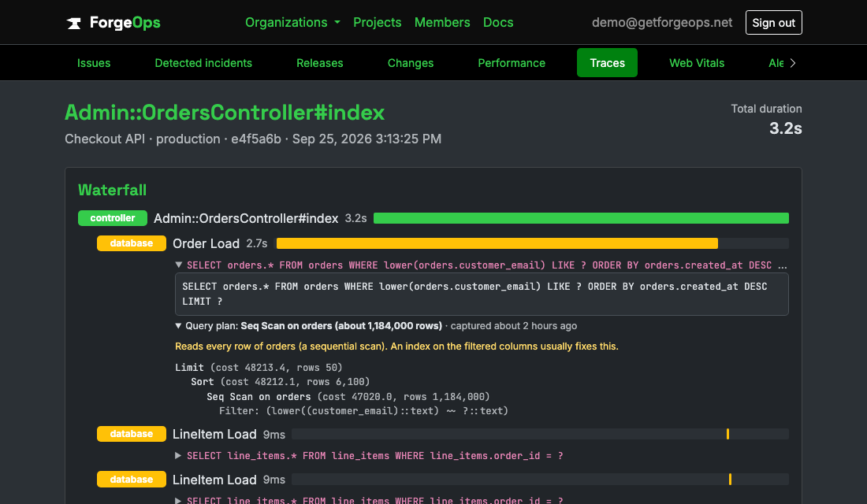867x504 pixels.
Task: Open the Web Vitals tab
Action: 697,63
